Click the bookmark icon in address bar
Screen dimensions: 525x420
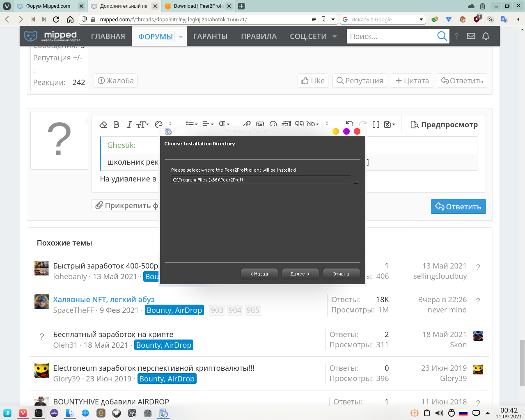[323, 19]
